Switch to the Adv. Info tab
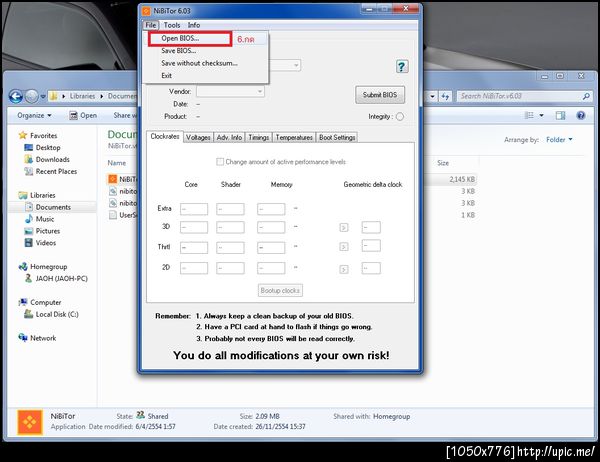 coord(229,137)
